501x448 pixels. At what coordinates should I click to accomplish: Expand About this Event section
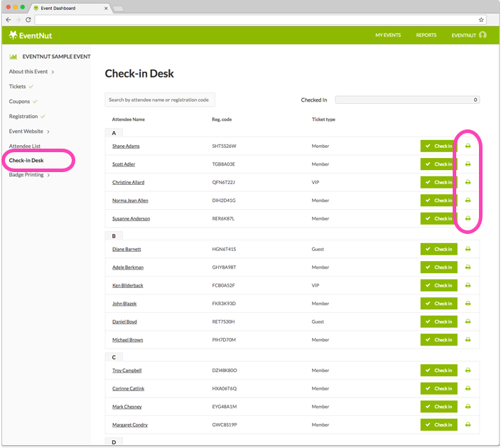click(31, 72)
